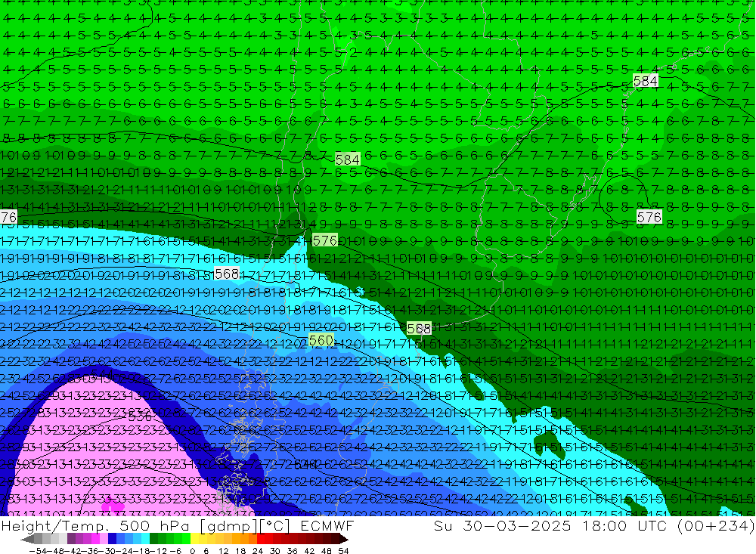Click the '(00+234)' forecast hour text

(716, 525)
